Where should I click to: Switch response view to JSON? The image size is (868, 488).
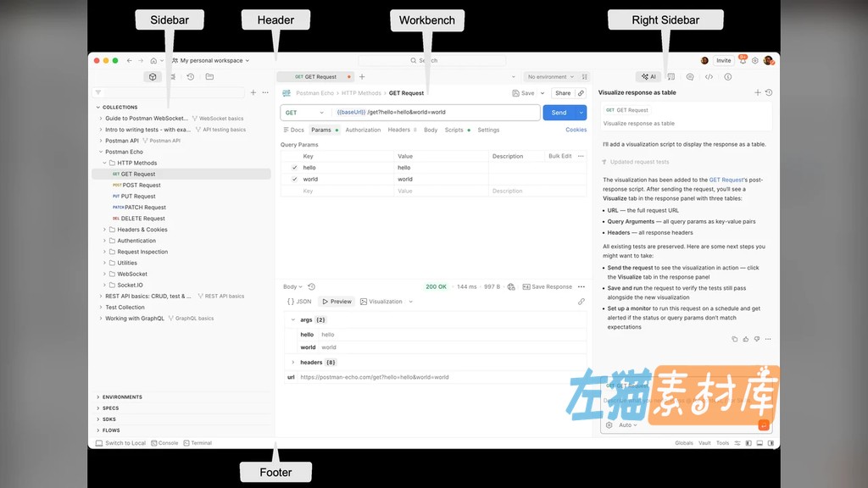(299, 302)
